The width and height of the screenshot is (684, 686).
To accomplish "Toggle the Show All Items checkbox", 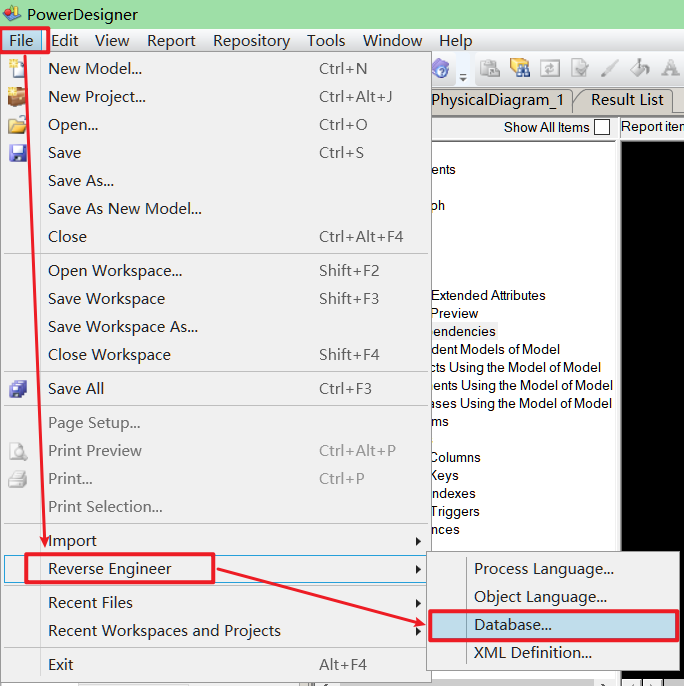I will [x=602, y=127].
